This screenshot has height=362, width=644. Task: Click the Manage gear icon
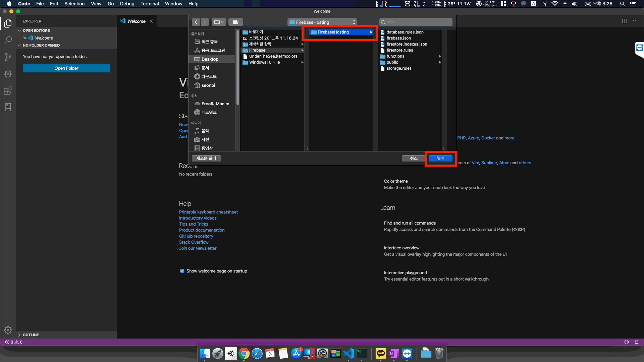[8, 330]
